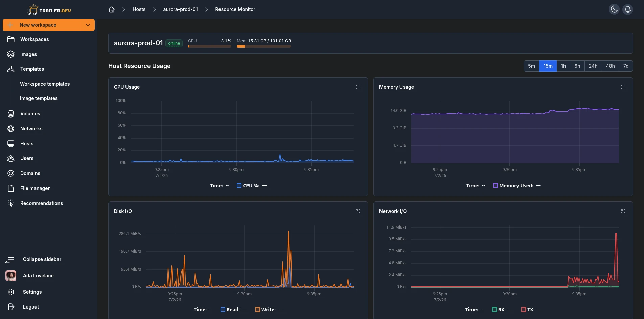
Task: Open notifications bell icon
Action: click(x=628, y=9)
